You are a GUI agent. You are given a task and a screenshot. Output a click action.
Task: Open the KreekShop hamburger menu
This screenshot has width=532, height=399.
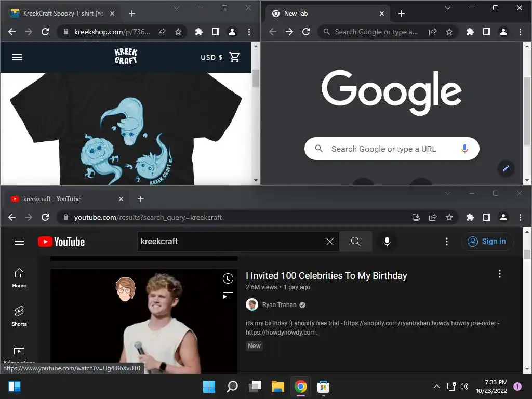pyautogui.click(x=17, y=57)
